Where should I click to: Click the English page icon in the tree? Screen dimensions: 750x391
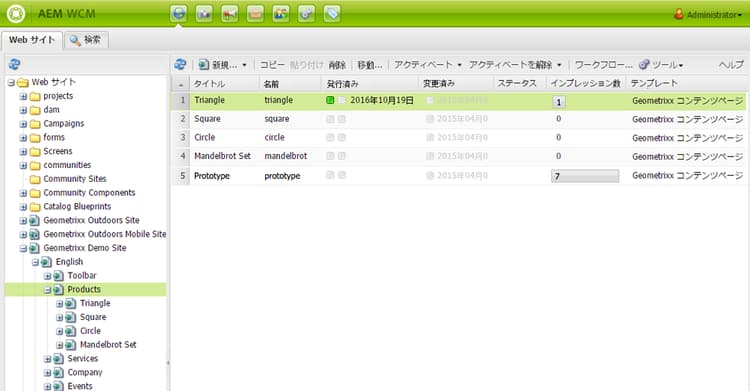coord(46,262)
